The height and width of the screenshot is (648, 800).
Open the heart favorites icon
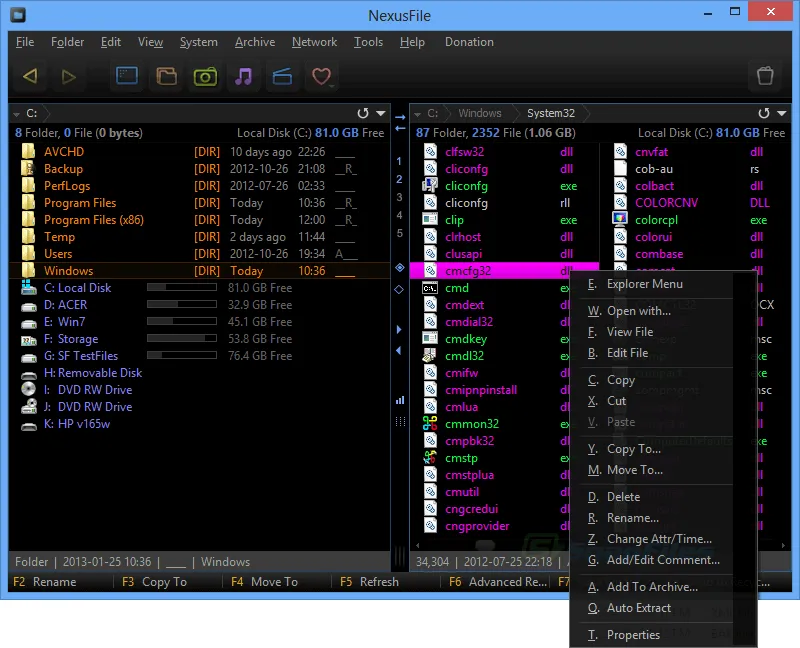click(321, 76)
